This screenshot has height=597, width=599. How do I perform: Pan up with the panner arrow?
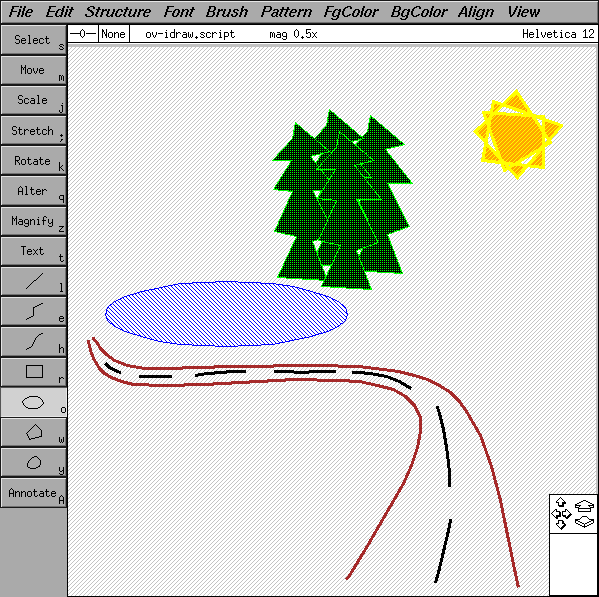561,502
